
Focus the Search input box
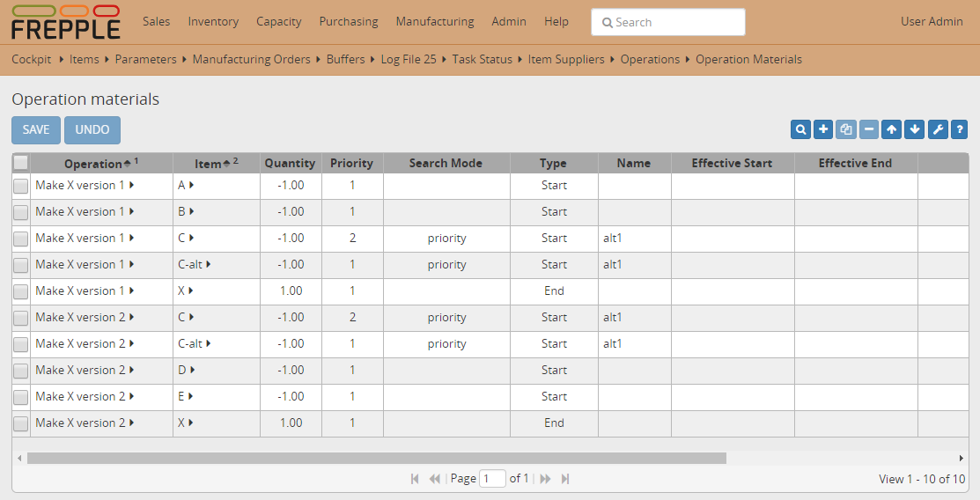(668, 23)
